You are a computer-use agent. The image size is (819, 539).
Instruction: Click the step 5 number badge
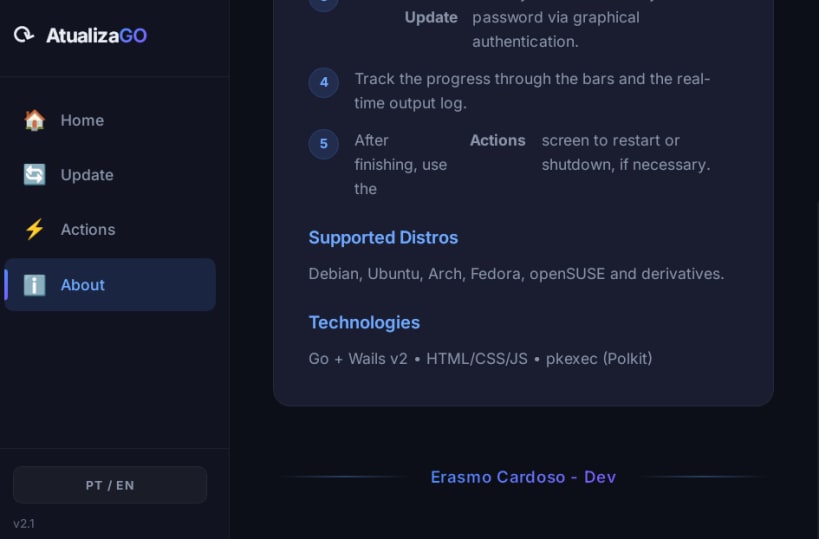[323, 144]
